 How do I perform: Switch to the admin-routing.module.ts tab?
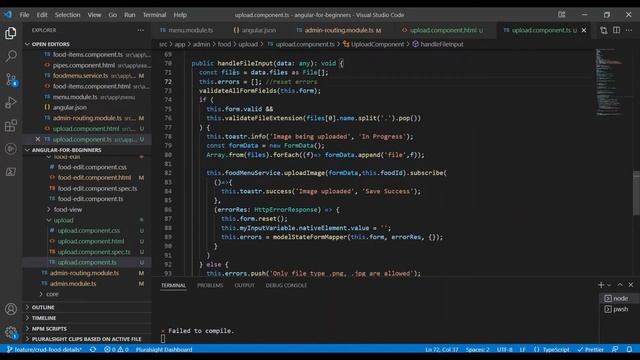(x=339, y=30)
